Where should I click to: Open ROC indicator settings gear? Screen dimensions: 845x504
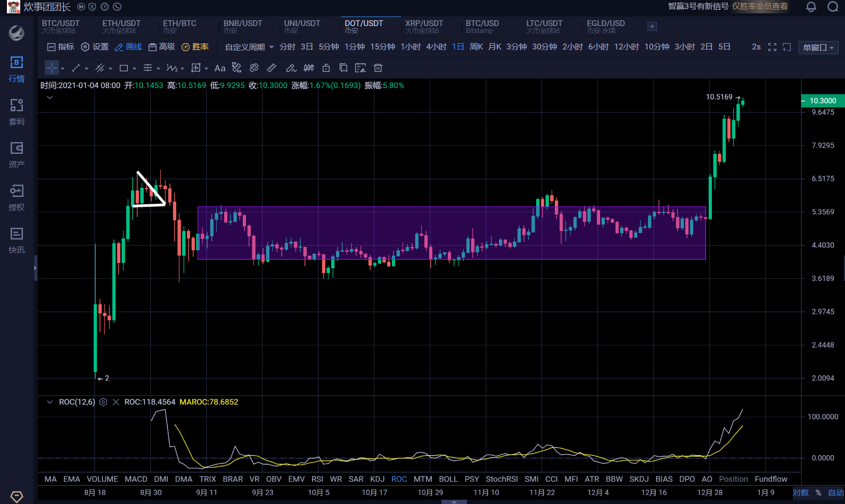103,402
